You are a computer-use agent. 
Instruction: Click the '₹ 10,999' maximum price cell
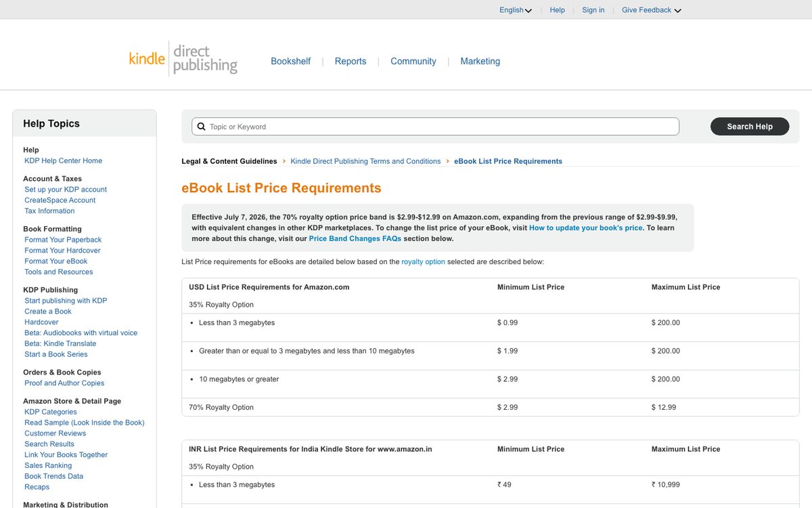[x=667, y=485]
